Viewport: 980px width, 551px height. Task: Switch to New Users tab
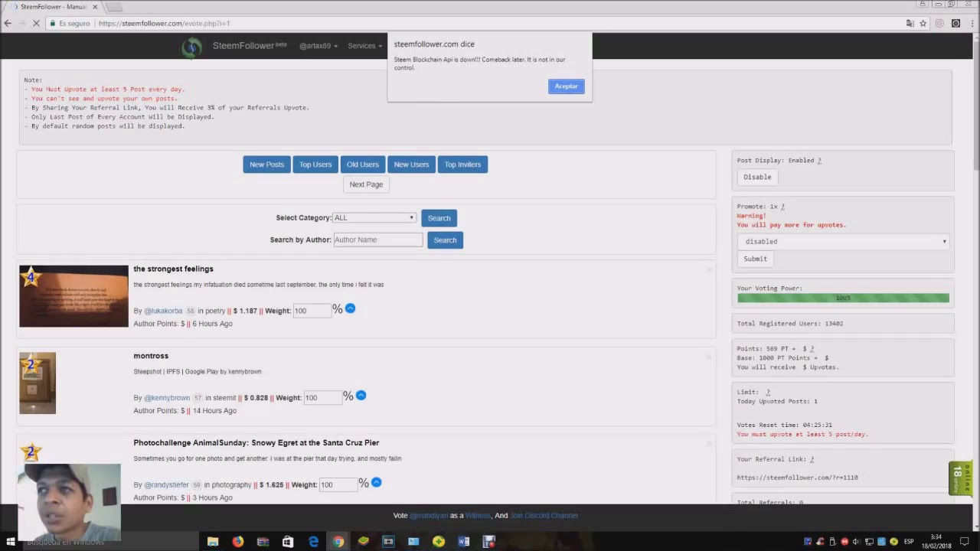[411, 165]
